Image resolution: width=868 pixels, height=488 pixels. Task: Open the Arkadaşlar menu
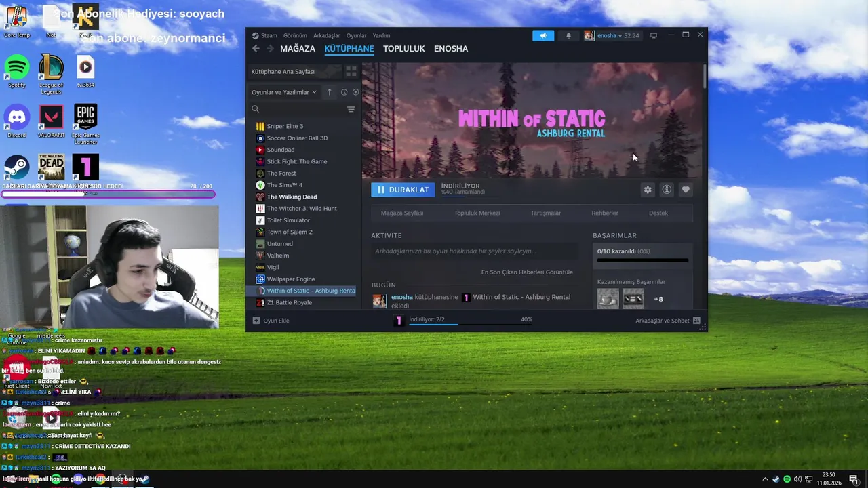point(327,35)
